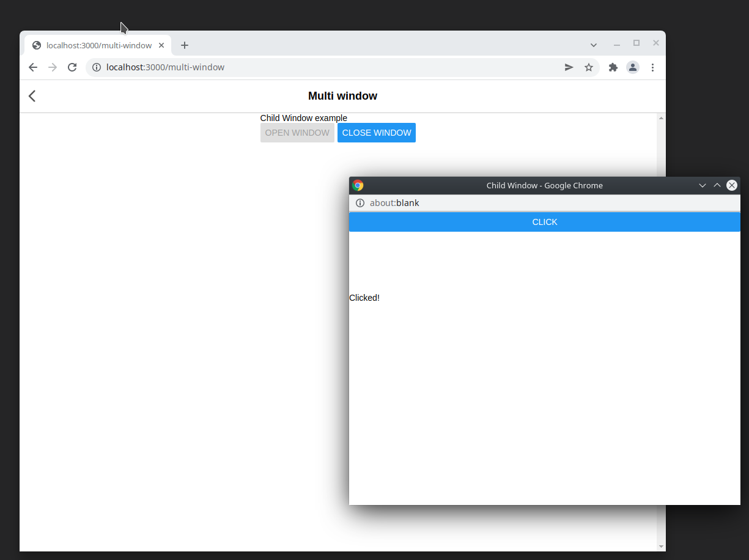Screen dimensions: 749x560
Task: Open the tab search dropdown chevron
Action: pos(594,45)
